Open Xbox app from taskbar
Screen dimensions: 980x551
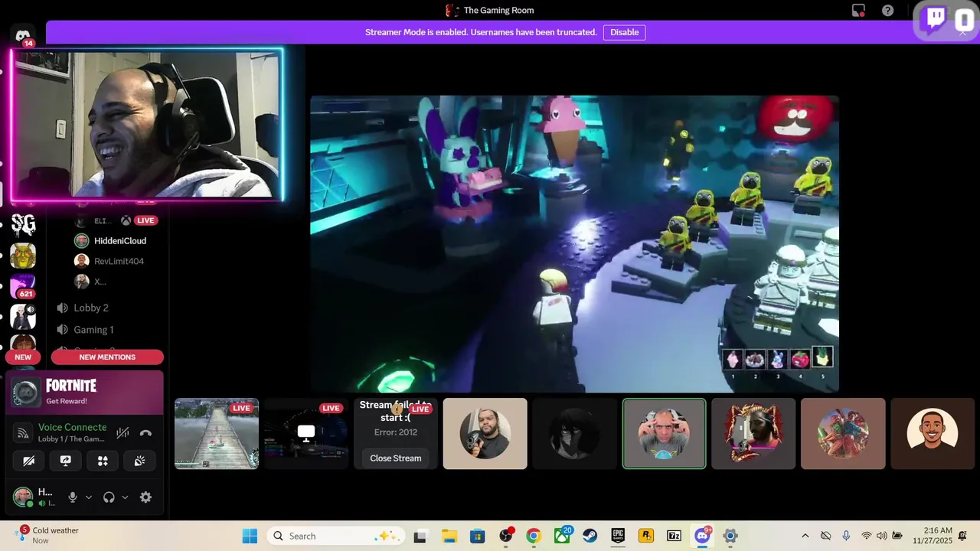click(x=562, y=536)
